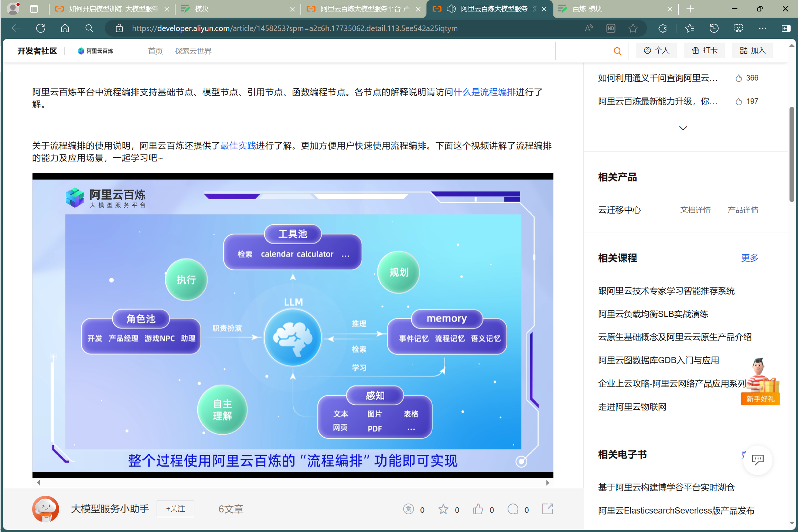Expand the popular articles list chevron
The height and width of the screenshot is (532, 798).
coord(683,128)
